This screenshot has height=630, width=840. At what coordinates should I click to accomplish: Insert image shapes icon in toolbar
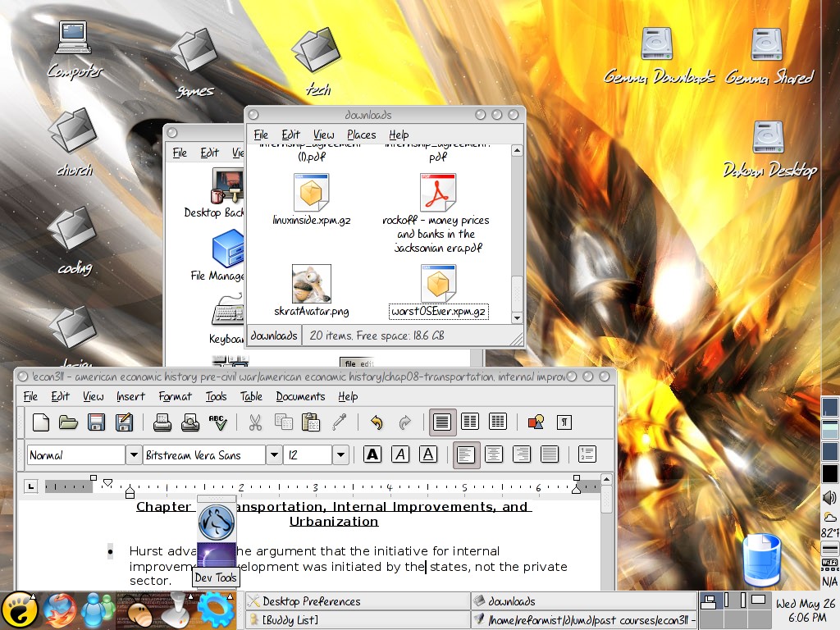click(536, 422)
